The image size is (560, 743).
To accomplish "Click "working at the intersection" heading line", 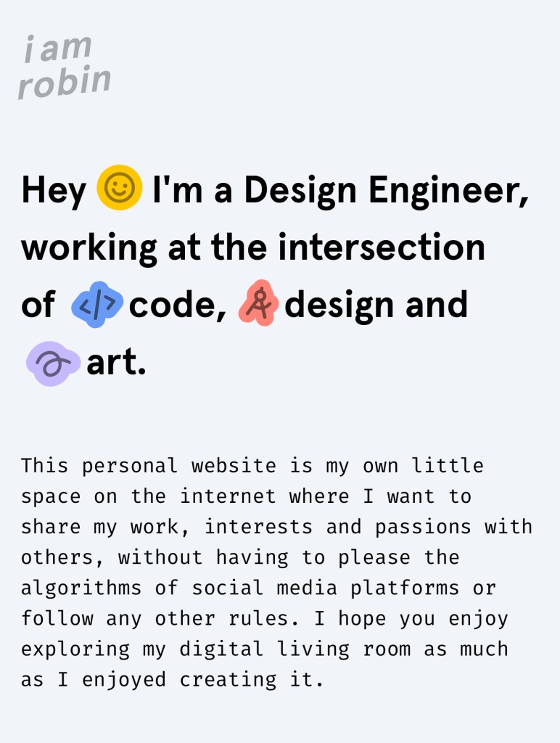I will point(252,247).
